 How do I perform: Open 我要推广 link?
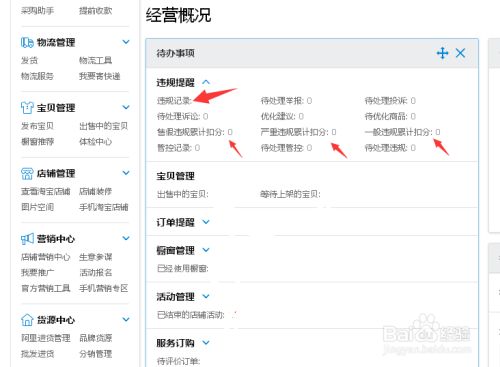click(x=37, y=273)
